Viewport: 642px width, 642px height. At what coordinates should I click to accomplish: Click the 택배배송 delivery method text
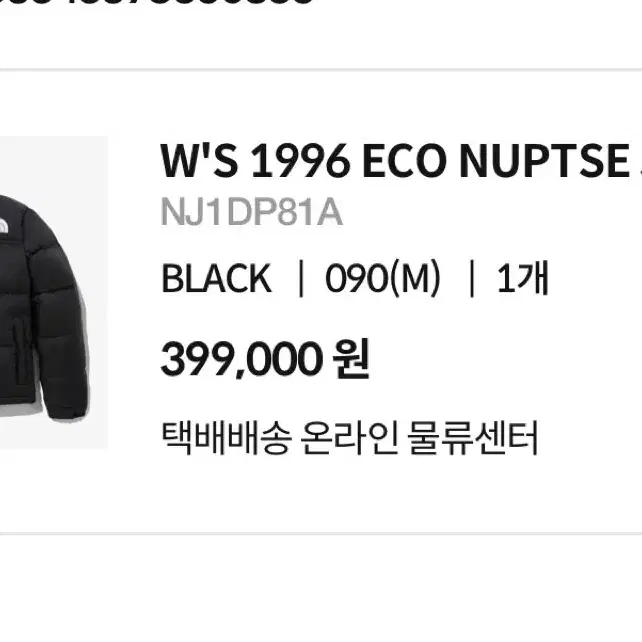coord(227,438)
